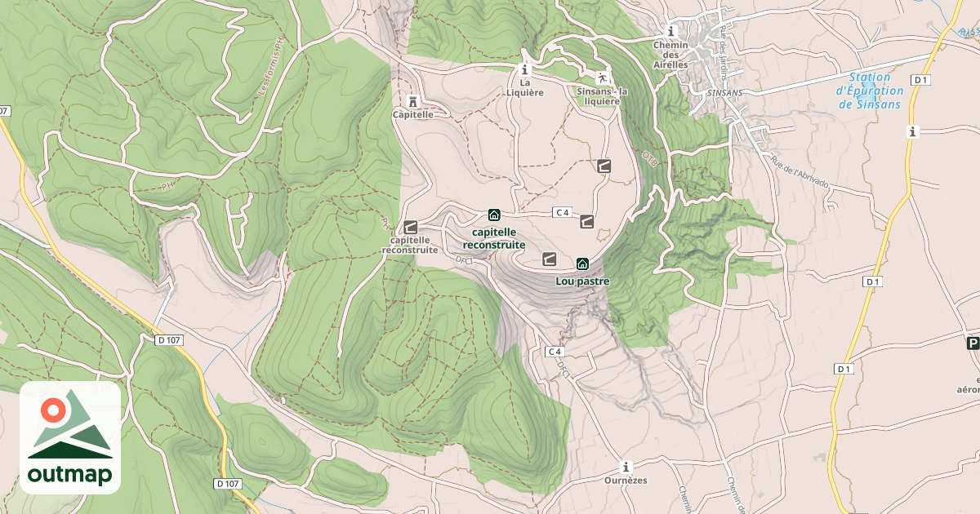Select the D 1 road shield near Station d'Épuration

point(922,80)
